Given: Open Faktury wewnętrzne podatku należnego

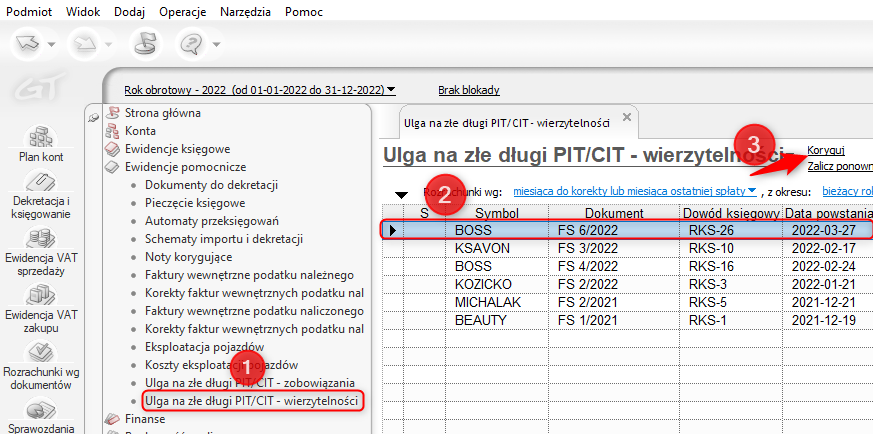Looking at the screenshot, I should tap(249, 275).
